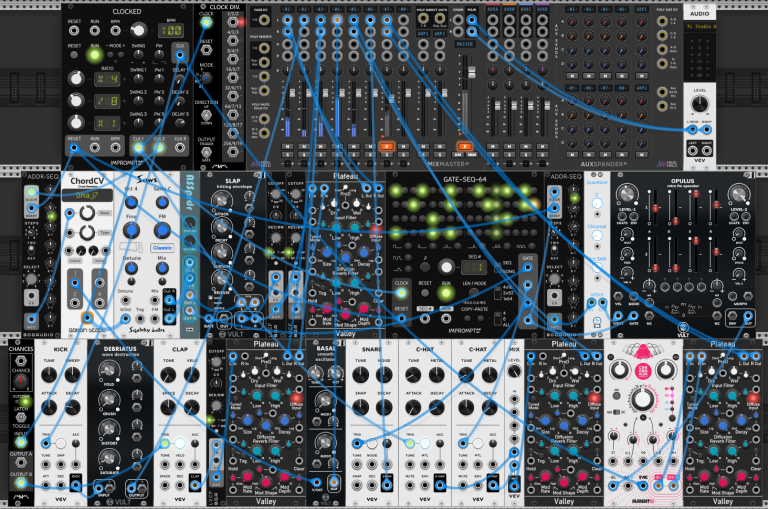Click the CLK3 output jack on Clocked
The height and width of the screenshot is (509, 768).
point(180,147)
